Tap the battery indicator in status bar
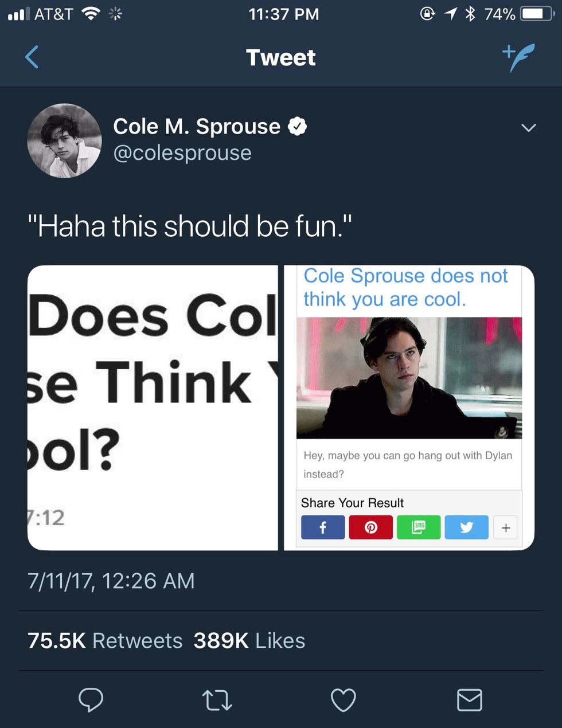Viewport: 562px width, 728px height. 536,14
